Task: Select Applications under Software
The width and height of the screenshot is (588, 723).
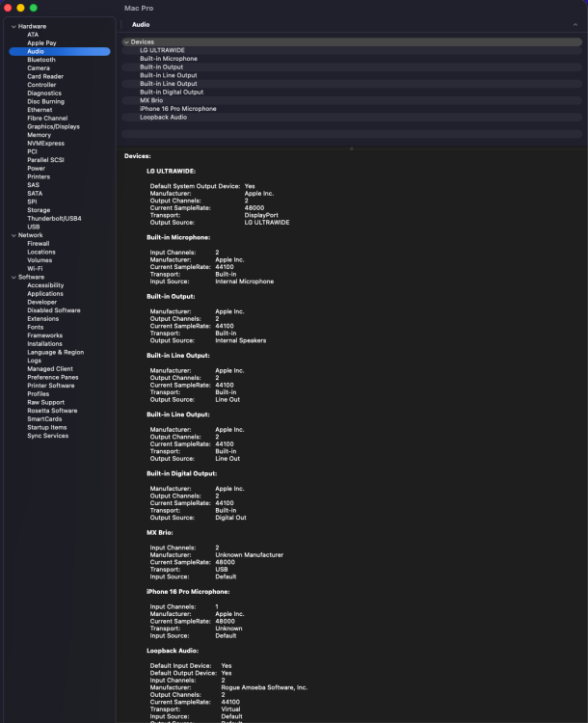Action: coord(45,294)
